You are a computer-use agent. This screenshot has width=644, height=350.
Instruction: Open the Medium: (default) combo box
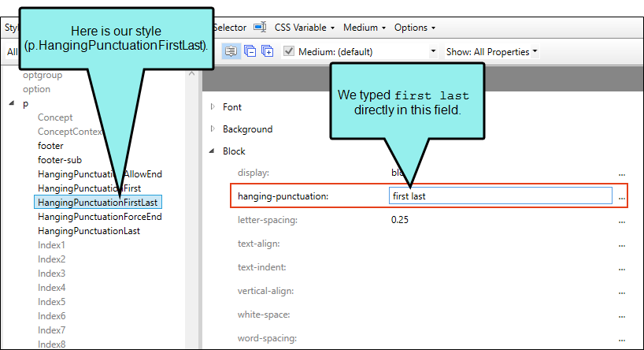pyautogui.click(x=367, y=52)
